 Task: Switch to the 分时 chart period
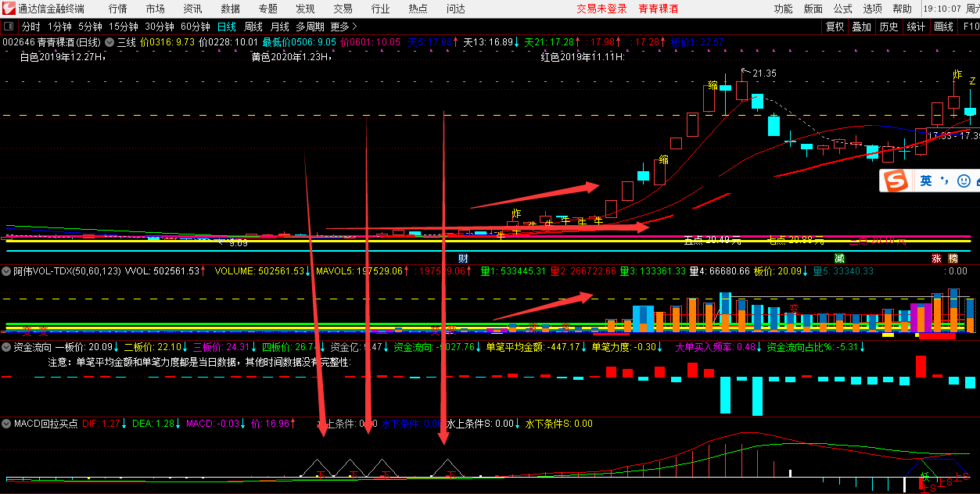[31, 27]
